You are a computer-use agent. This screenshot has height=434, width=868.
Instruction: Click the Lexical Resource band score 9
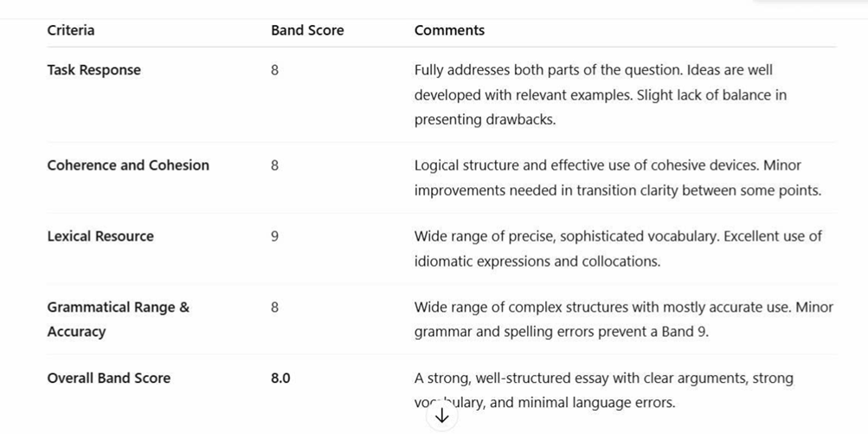click(274, 236)
